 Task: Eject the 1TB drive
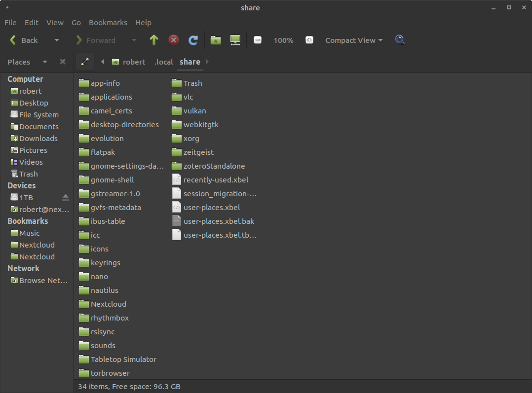click(66, 197)
